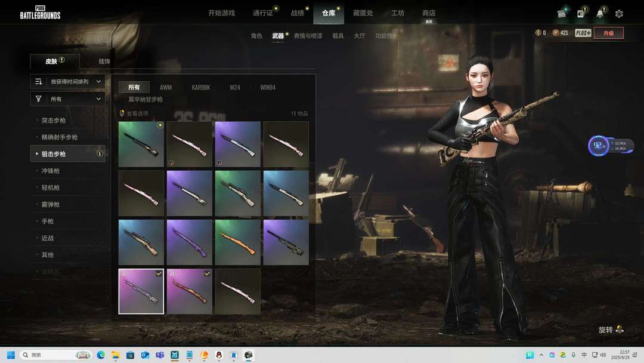Open the notification bell

(600, 14)
